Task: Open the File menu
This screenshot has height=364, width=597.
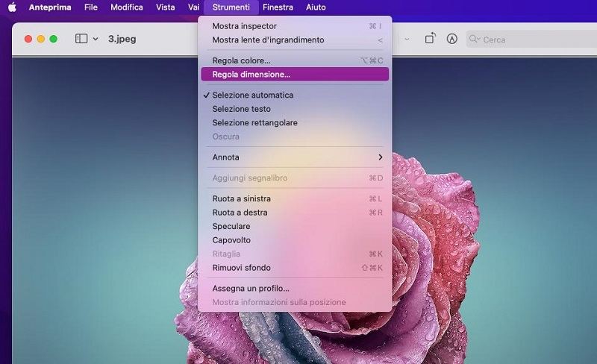Action: tap(90, 7)
